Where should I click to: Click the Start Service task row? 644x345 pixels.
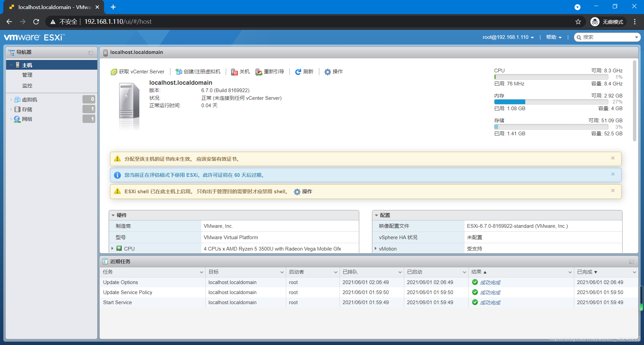click(x=369, y=302)
